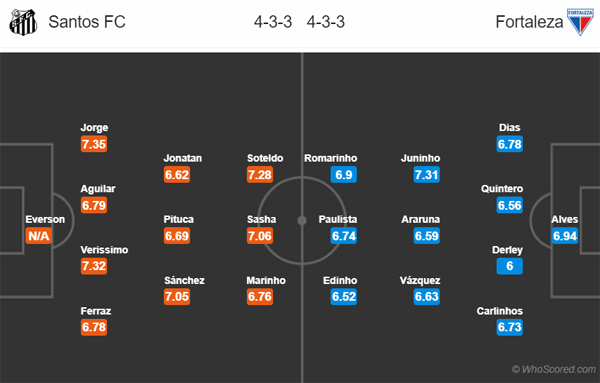Select Soteldo's 7.28 rating badge
600x383 pixels.
coord(260,175)
